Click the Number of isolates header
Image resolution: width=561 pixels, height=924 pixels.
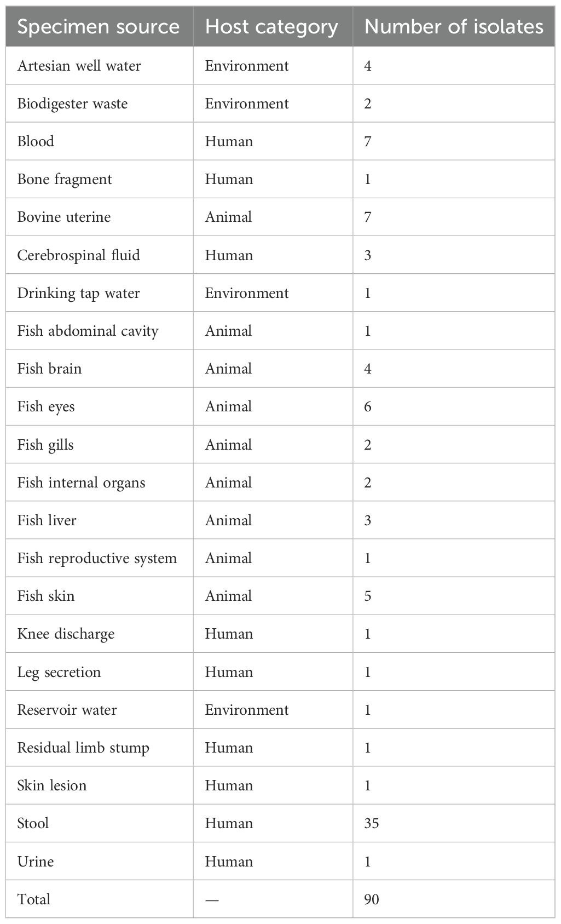tap(454, 27)
